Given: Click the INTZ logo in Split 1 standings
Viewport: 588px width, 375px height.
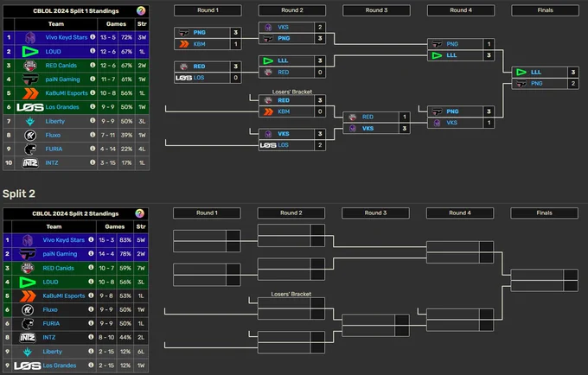Looking at the screenshot, I should (30, 163).
